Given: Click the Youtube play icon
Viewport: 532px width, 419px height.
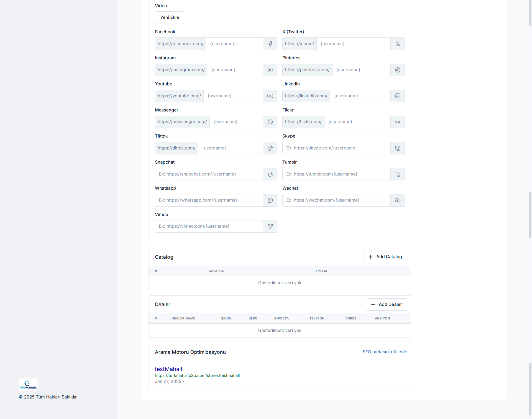Looking at the screenshot, I should click(270, 96).
